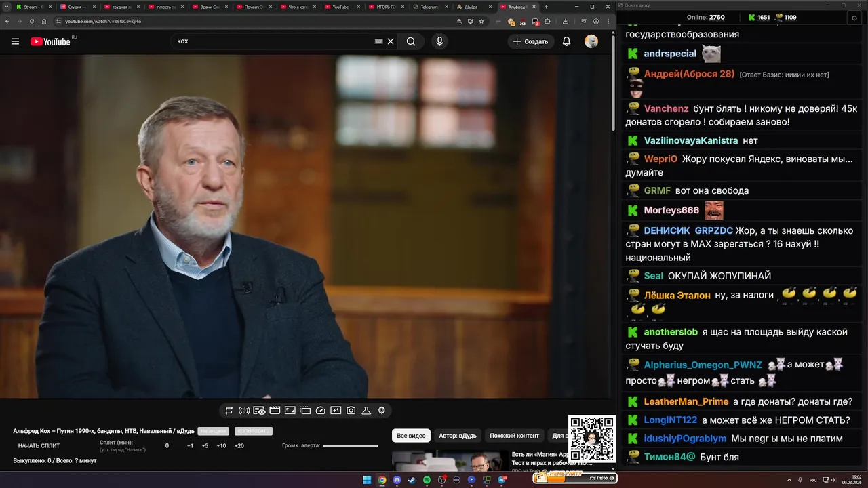Viewport: 868px width, 488px height.
Task: Click username 'LeatherMan_Prime' in chat
Action: pyautogui.click(x=686, y=401)
